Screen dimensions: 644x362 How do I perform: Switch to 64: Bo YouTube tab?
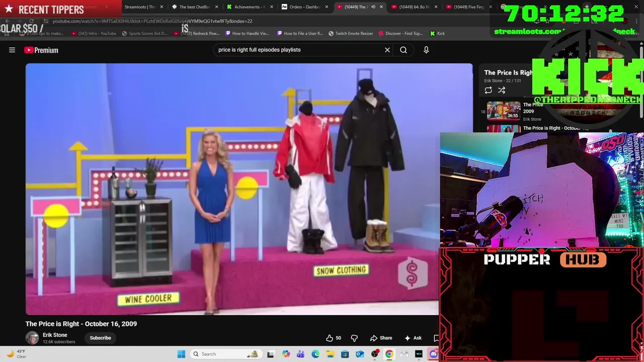pos(414,7)
